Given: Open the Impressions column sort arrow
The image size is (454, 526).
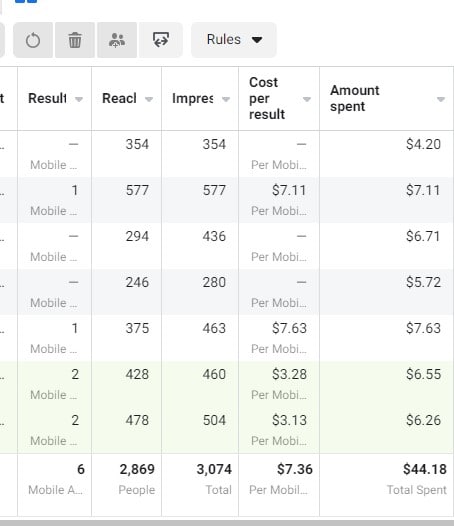Looking at the screenshot, I should (x=226, y=99).
